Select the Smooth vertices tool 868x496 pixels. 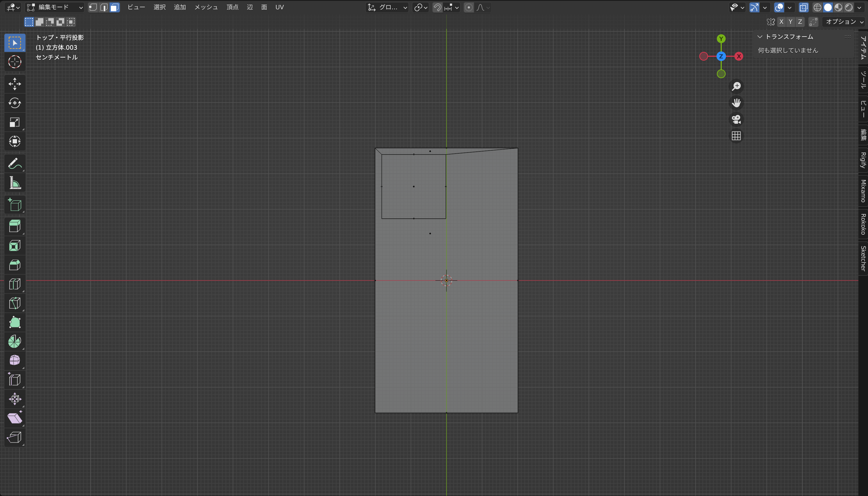click(x=15, y=360)
